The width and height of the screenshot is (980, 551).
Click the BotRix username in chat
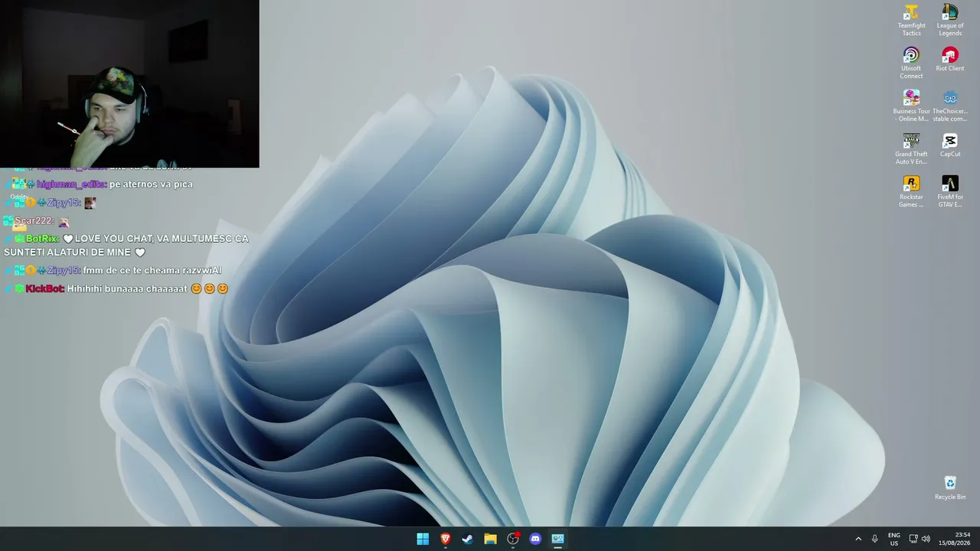click(x=43, y=239)
